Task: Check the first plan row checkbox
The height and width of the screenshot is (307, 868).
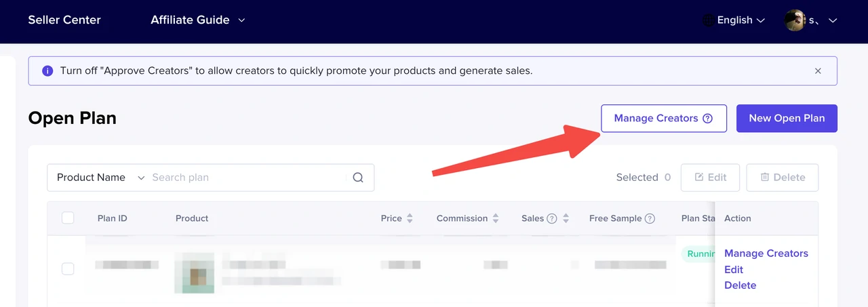Action: [68, 268]
